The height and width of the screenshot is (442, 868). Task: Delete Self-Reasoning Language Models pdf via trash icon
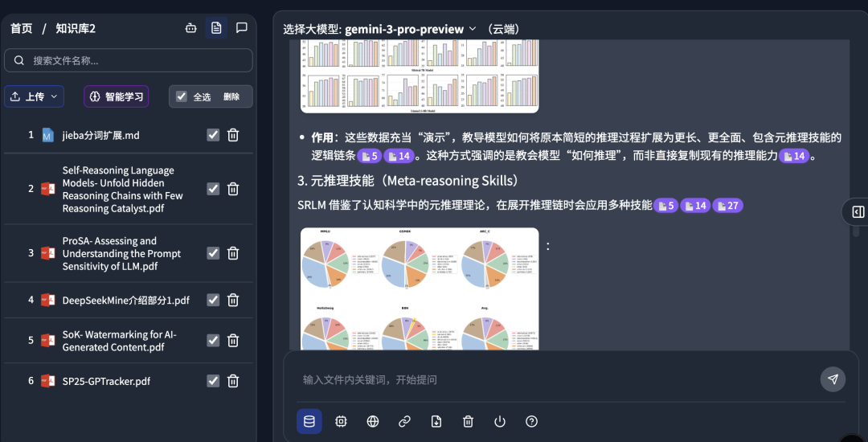(x=233, y=189)
